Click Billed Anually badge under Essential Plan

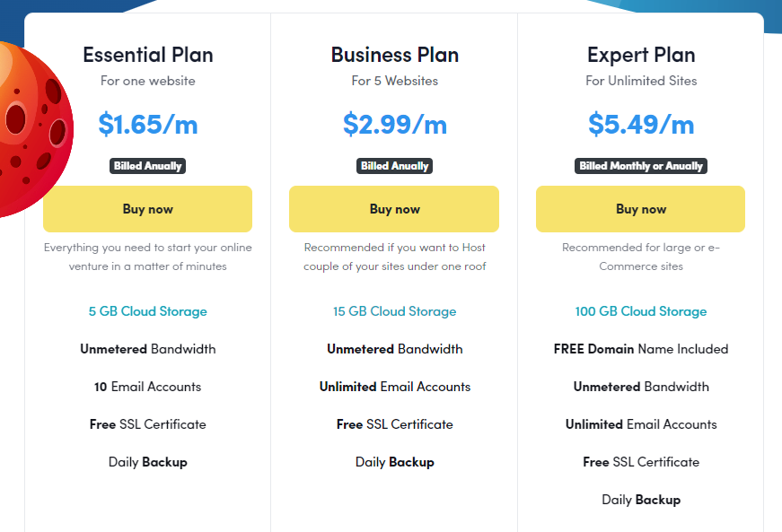[147, 166]
